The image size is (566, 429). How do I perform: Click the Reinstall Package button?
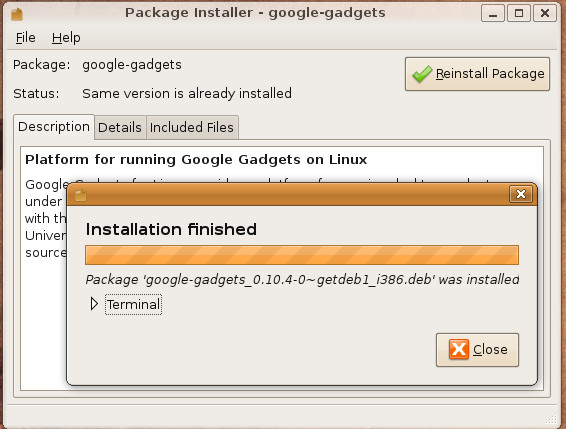(477, 74)
